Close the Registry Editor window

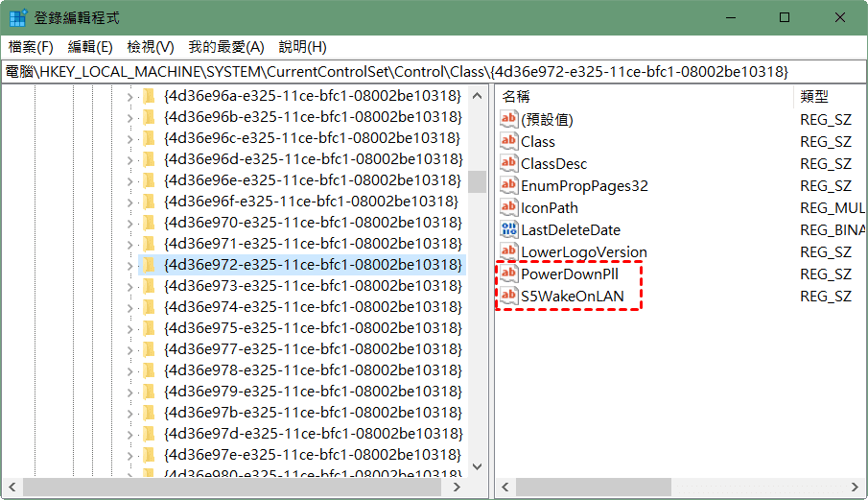[839, 17]
